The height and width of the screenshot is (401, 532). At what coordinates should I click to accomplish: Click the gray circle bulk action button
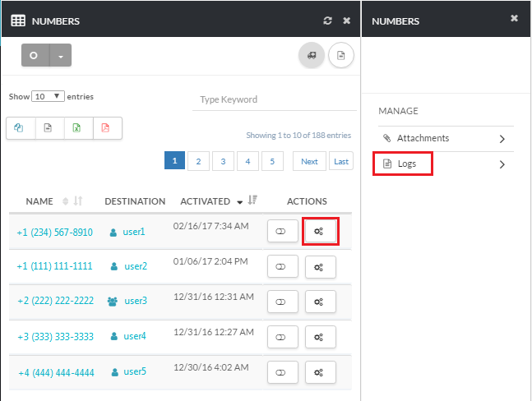pos(35,56)
